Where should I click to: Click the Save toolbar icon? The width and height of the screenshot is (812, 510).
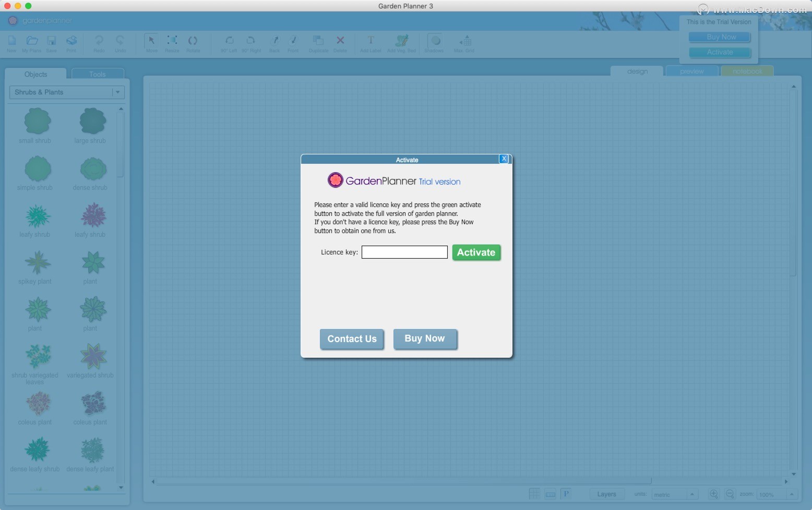click(x=51, y=41)
